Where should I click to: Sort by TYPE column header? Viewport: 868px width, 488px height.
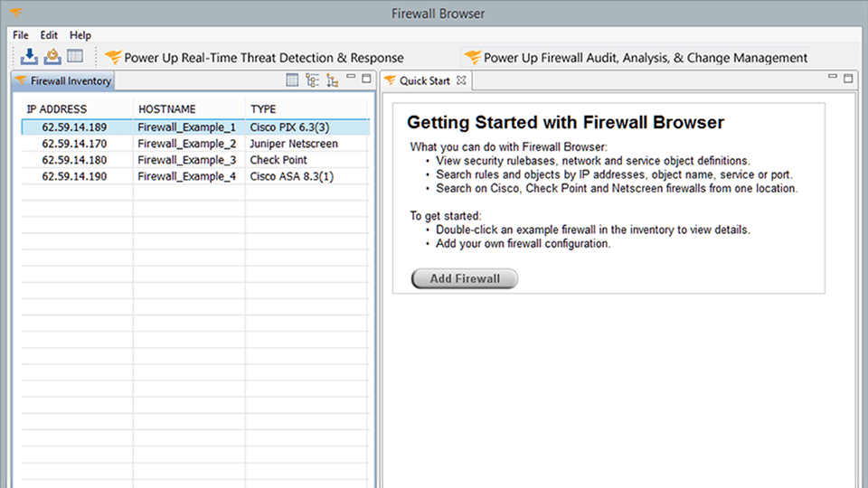(x=263, y=109)
